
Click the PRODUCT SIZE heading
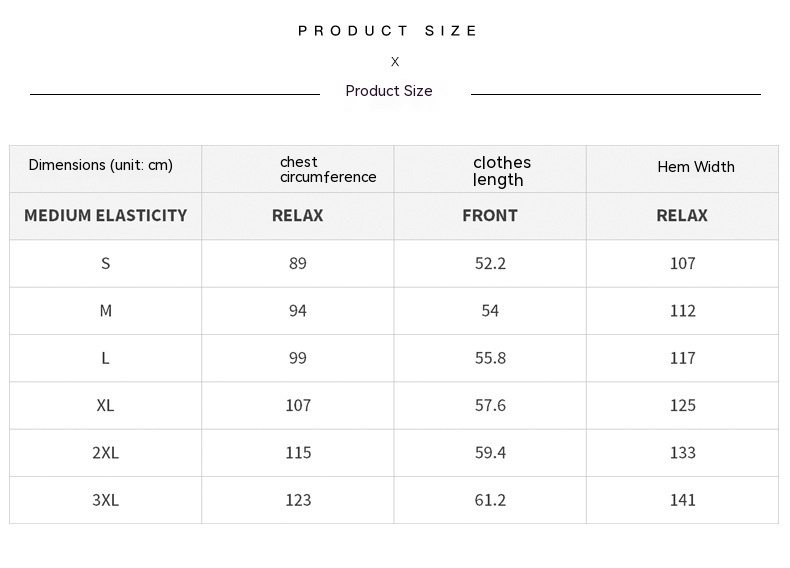[x=387, y=31]
